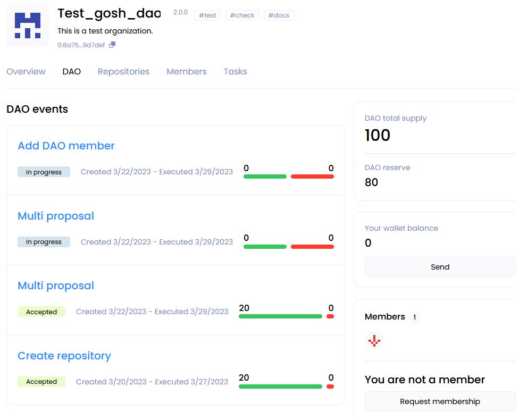The image size is (519, 420).
Task: Open the accepted Multi proposal event
Action: tap(56, 285)
